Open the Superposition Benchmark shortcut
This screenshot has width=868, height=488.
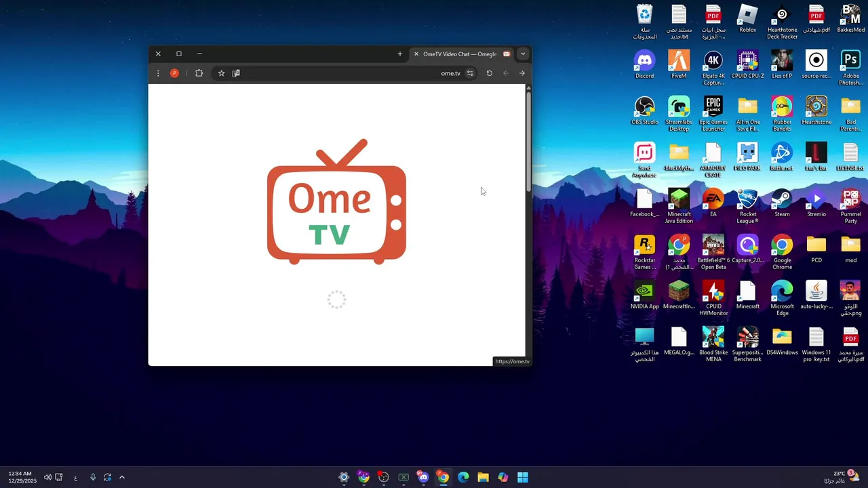pyautogui.click(x=748, y=344)
